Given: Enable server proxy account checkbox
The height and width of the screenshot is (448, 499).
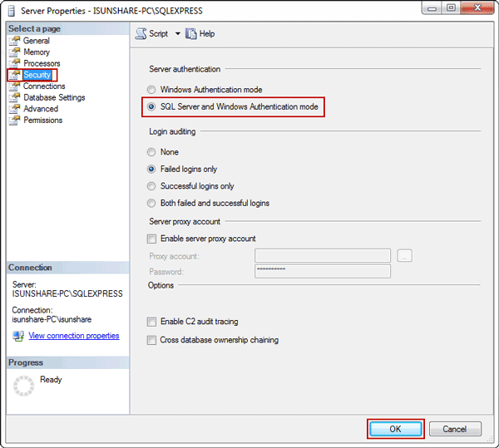Looking at the screenshot, I should (x=151, y=239).
